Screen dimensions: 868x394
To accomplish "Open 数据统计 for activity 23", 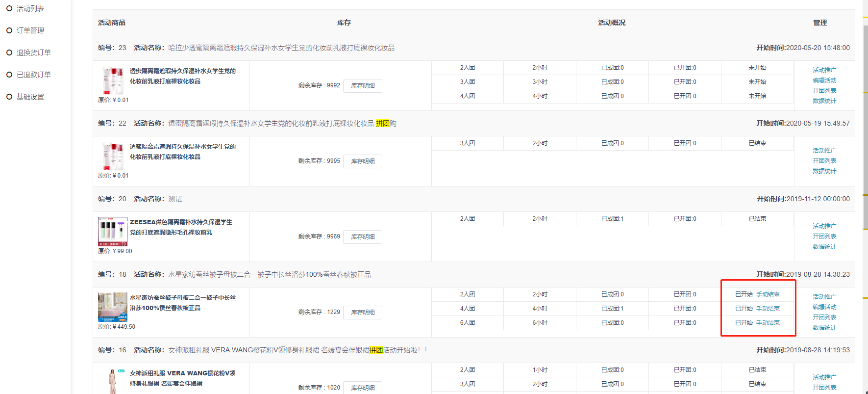I will point(824,101).
